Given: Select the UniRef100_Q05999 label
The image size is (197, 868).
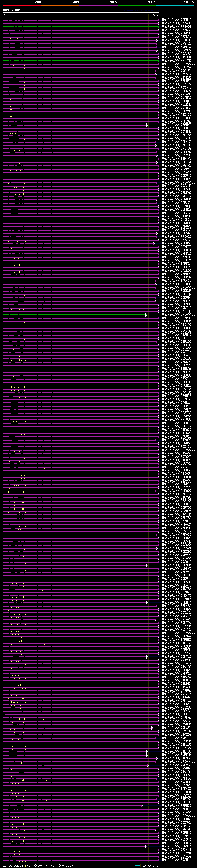Looking at the screenshot, I should click(x=177, y=555).
